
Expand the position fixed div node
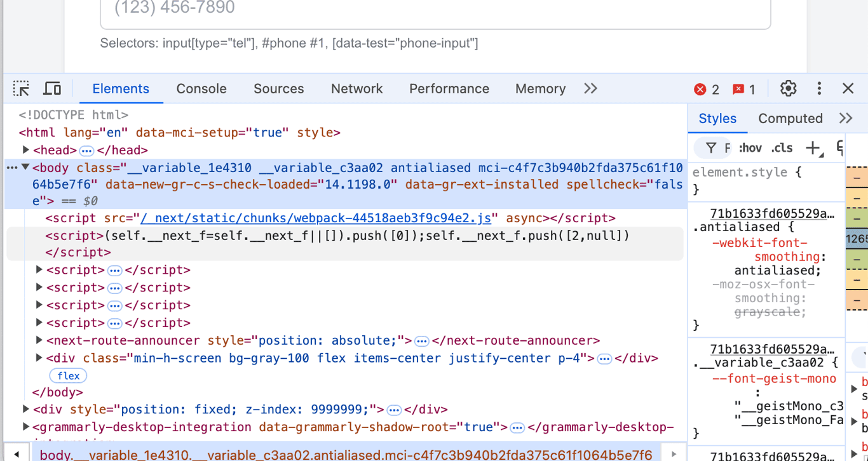26,409
